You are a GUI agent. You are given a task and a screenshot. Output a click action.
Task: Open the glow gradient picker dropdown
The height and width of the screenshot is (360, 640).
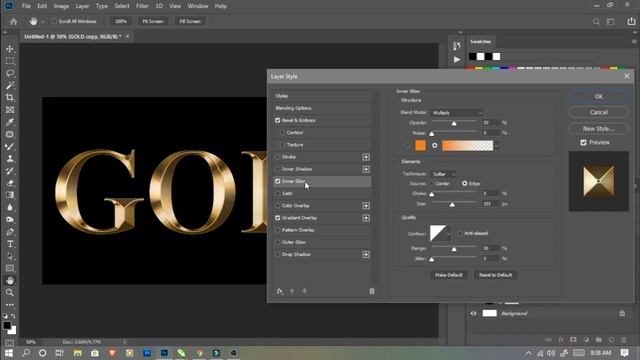(x=496, y=146)
